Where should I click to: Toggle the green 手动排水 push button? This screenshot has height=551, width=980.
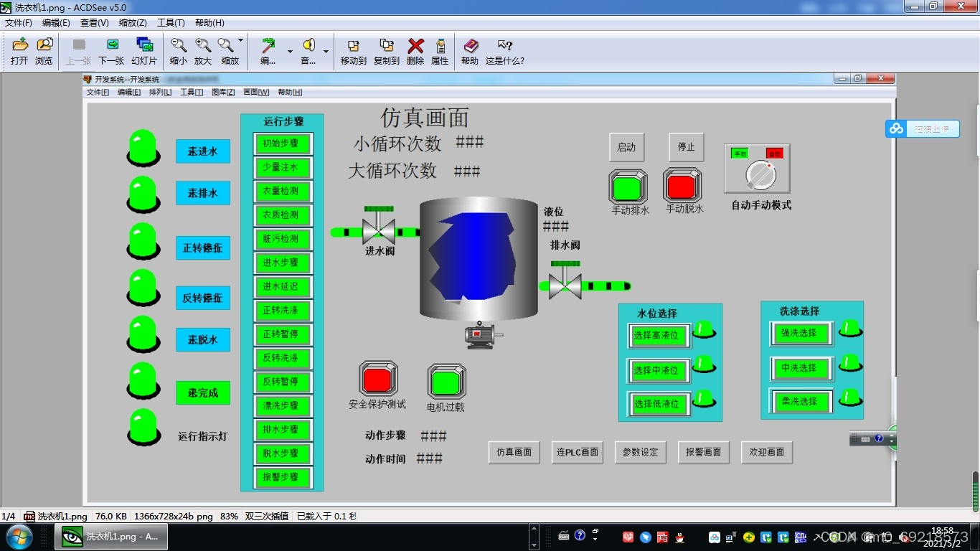628,187
